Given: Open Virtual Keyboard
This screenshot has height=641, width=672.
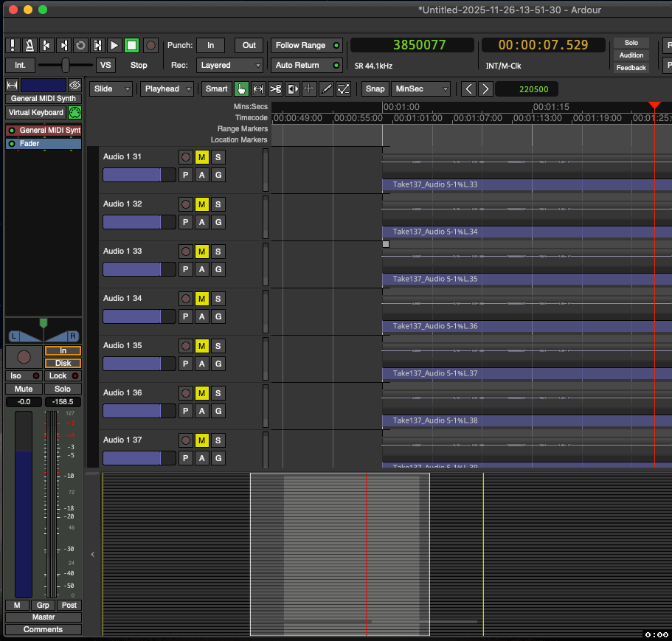Looking at the screenshot, I should 35,113.
